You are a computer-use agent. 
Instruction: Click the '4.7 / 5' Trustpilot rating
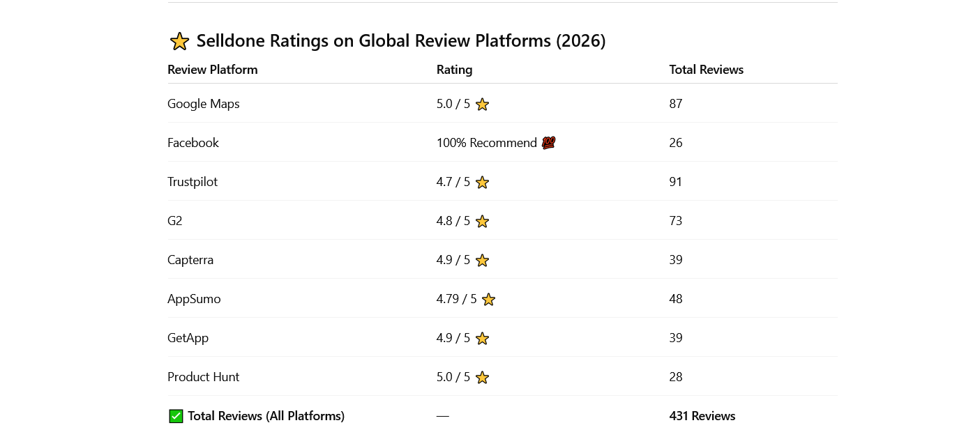pos(453,182)
